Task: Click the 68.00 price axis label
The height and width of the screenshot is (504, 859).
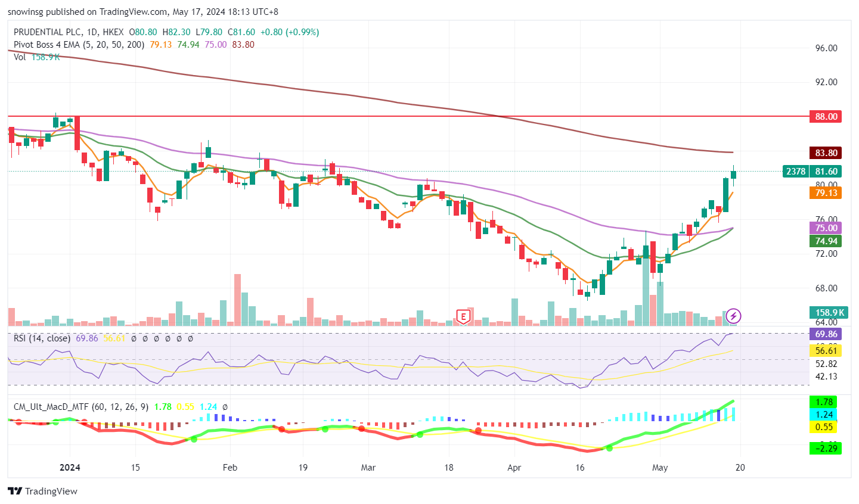Action: point(826,288)
